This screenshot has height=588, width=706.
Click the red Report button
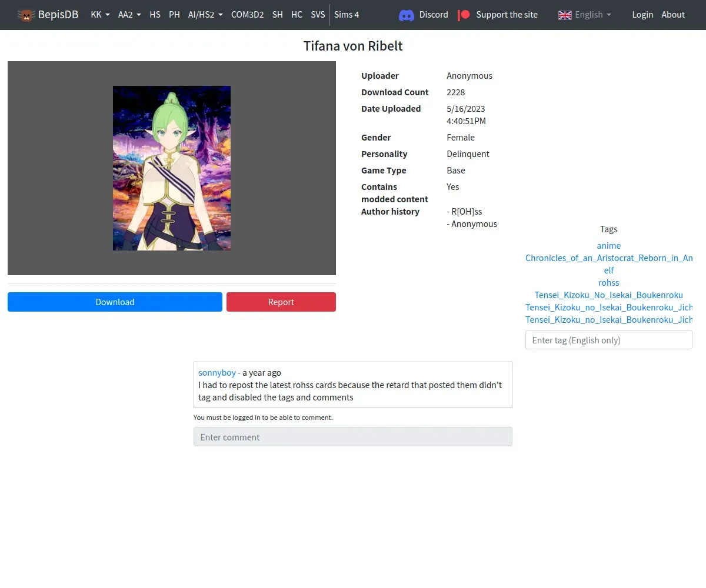tap(281, 302)
